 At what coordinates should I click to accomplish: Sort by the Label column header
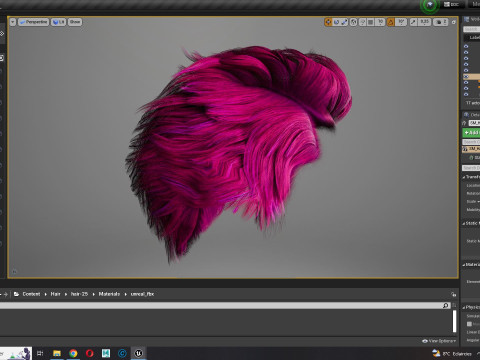(x=474, y=38)
